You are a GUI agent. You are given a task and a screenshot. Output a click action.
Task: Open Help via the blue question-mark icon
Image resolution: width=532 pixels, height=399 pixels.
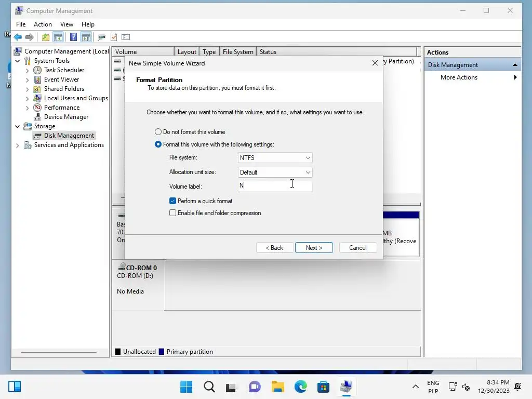pos(73,37)
